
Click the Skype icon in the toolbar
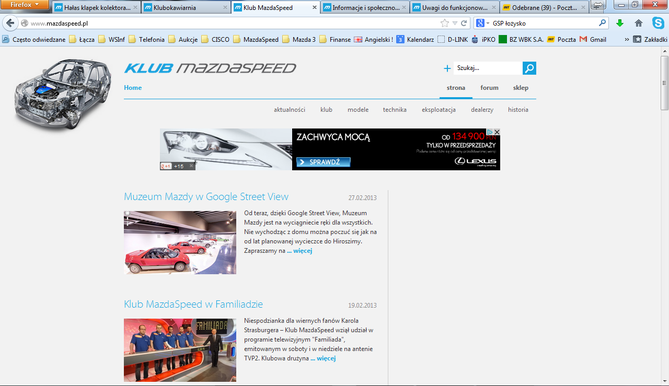tap(658, 23)
